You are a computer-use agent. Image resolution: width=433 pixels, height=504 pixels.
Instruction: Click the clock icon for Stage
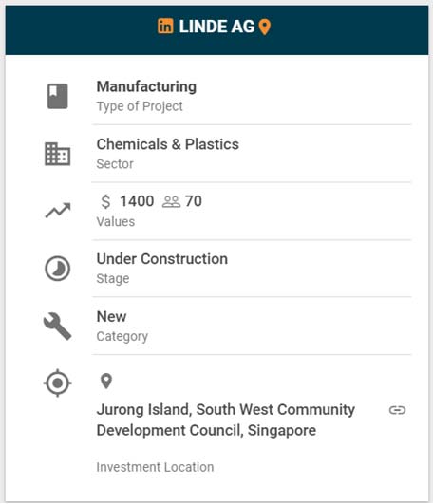(58, 269)
